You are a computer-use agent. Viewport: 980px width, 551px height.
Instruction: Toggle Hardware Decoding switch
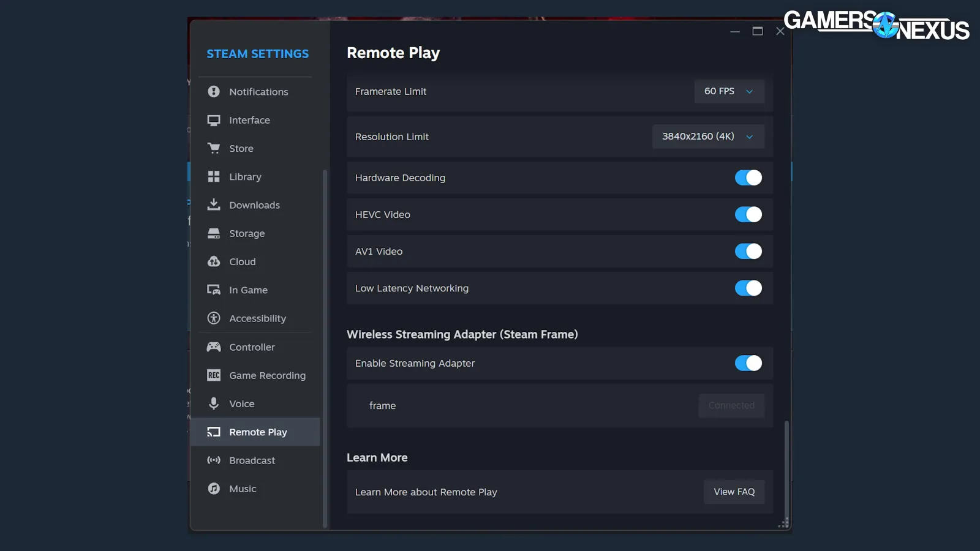click(748, 178)
